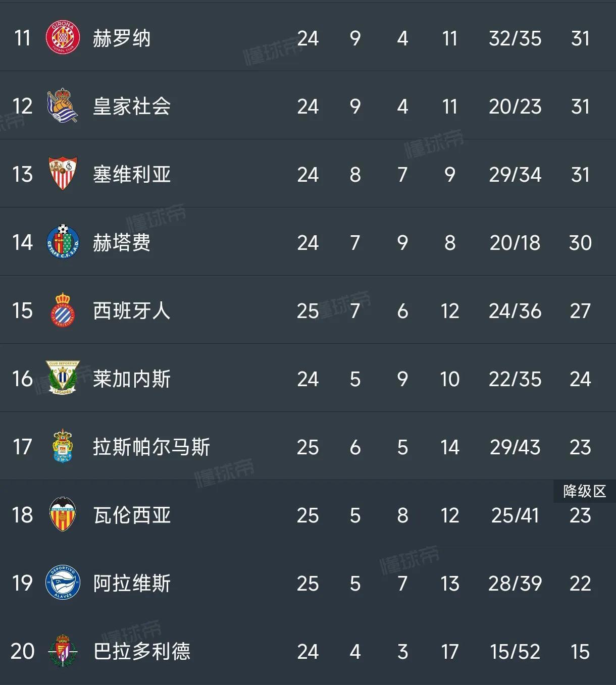This screenshot has height=685, width=616.
Task: Select the Valladolid club badge
Action: 62,652
